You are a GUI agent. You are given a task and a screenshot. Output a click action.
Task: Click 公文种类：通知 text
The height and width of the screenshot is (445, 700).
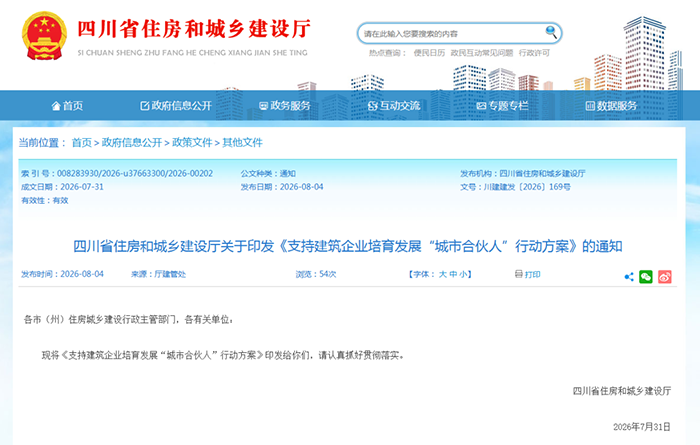coord(268,173)
